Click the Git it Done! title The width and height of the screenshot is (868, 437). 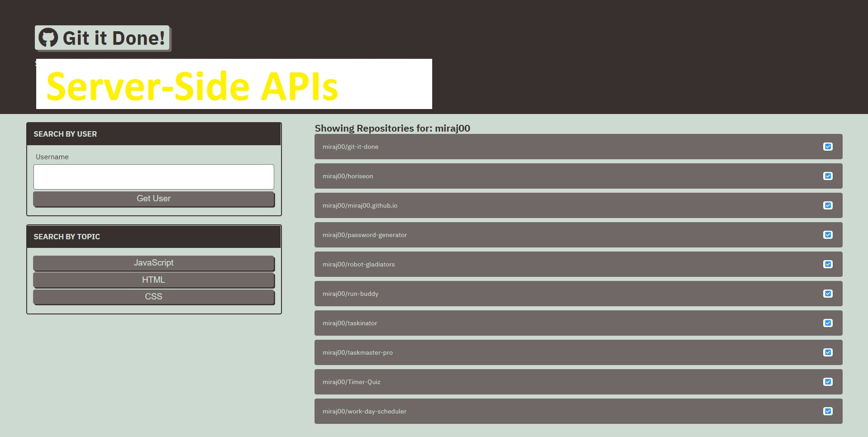tap(102, 38)
